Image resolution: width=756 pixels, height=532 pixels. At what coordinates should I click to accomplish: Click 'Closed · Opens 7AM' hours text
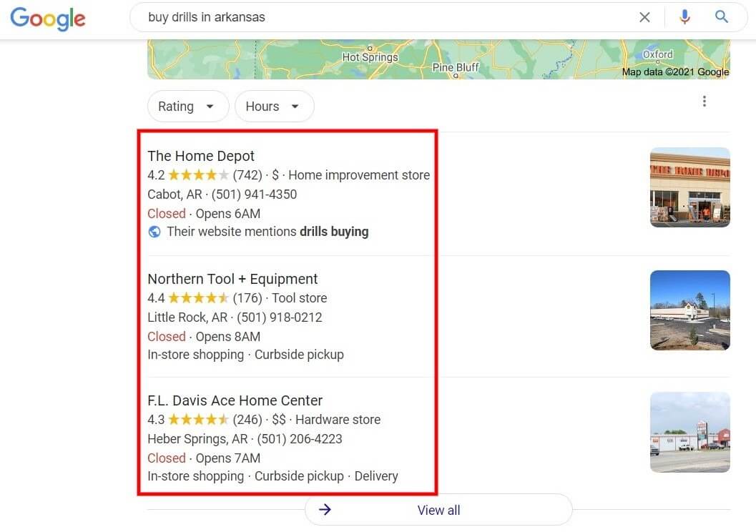204,458
